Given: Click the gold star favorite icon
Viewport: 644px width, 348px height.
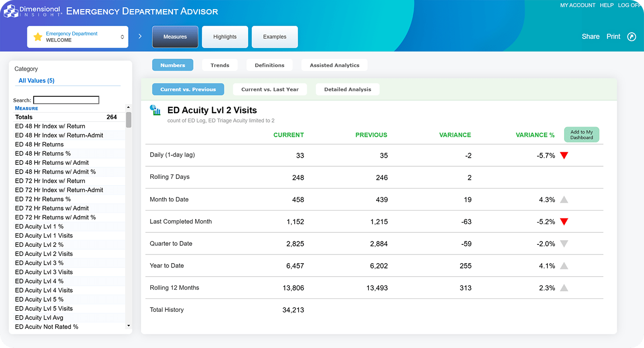Looking at the screenshot, I should tap(38, 37).
